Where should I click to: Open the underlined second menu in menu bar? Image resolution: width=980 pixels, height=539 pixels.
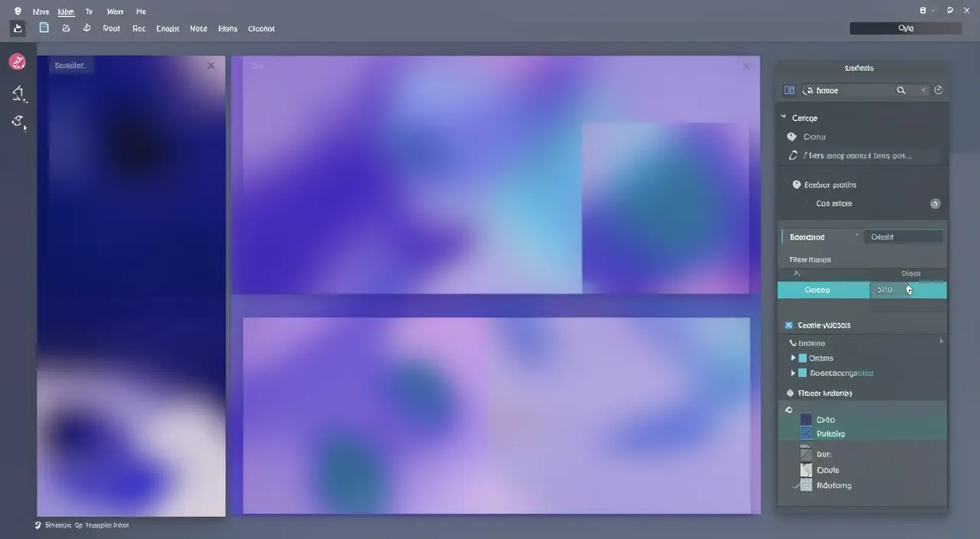coord(66,11)
